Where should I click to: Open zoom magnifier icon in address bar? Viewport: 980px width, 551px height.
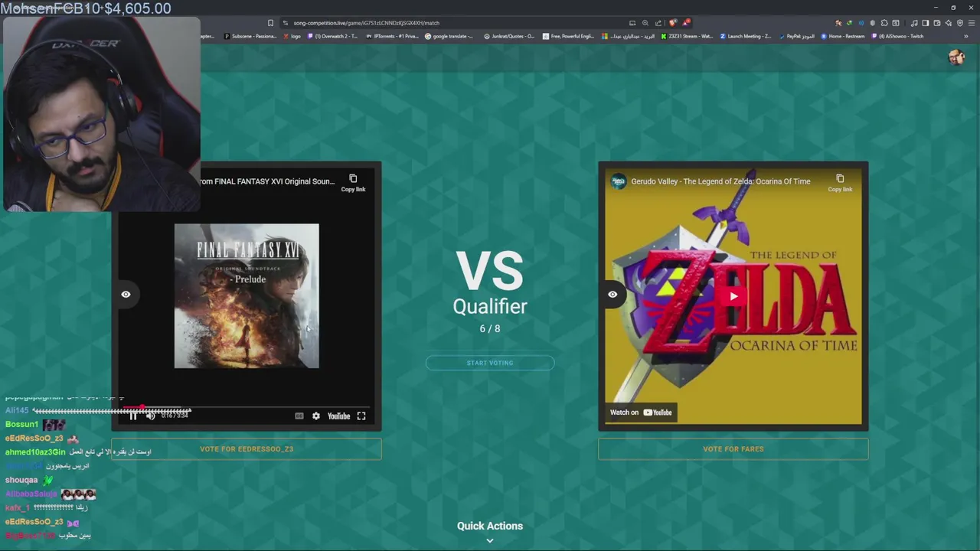click(645, 23)
